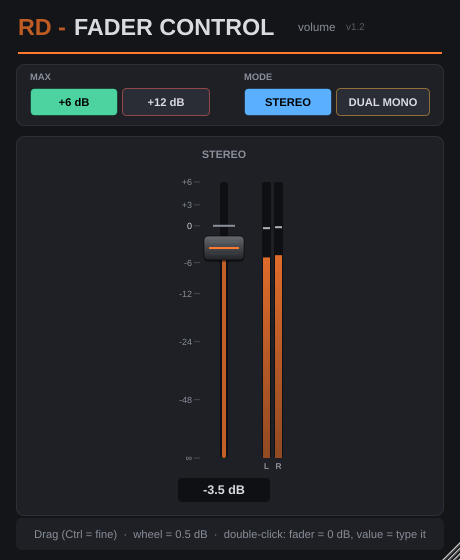Click the L label under the meter
Image resolution: width=460 pixels, height=560 pixels.
(266, 466)
